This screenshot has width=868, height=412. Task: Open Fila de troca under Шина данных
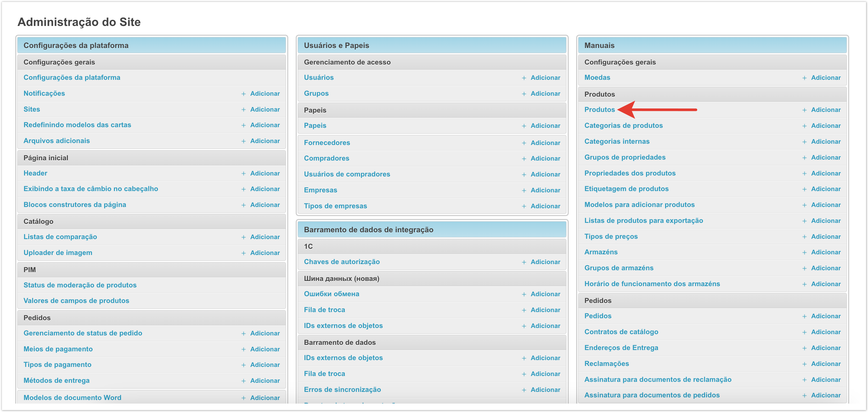(x=324, y=310)
